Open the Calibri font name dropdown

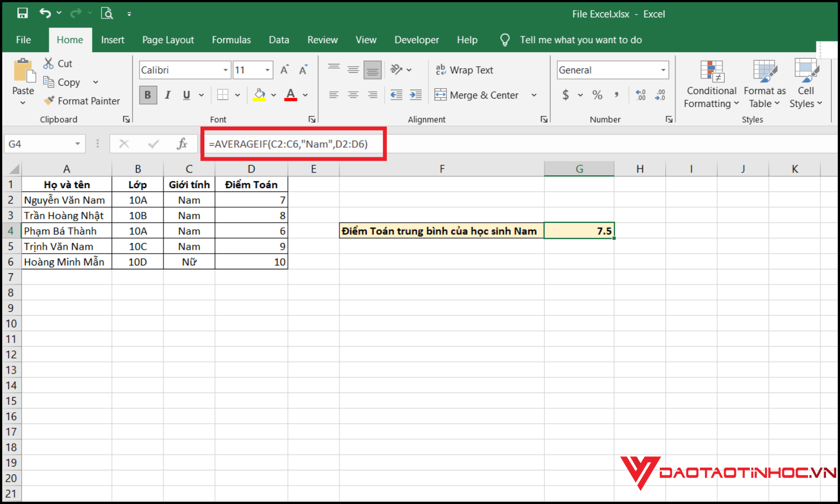pyautogui.click(x=226, y=70)
